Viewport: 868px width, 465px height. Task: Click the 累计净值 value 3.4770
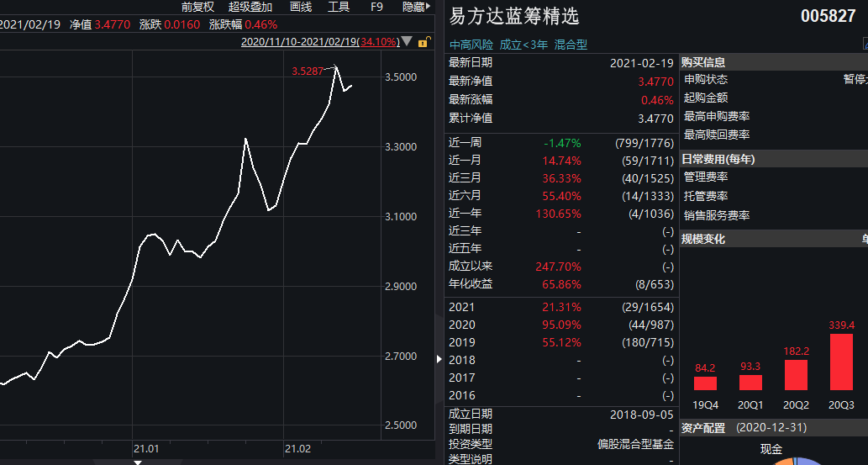click(x=656, y=119)
